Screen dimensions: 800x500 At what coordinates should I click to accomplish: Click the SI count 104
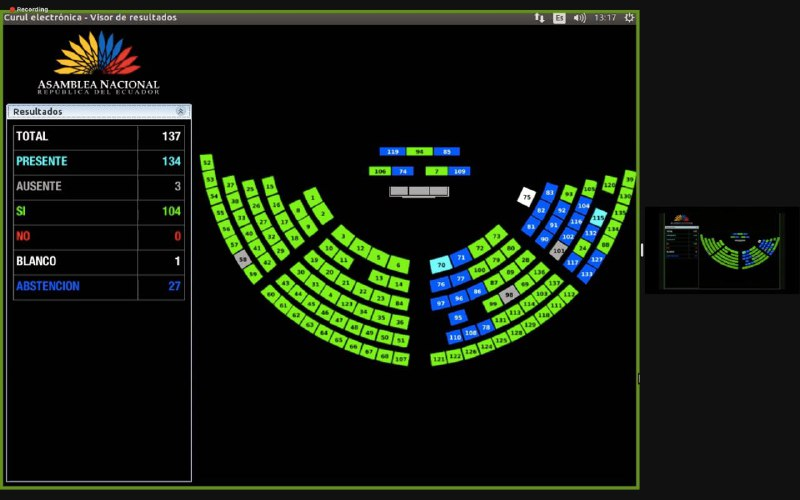coord(171,211)
